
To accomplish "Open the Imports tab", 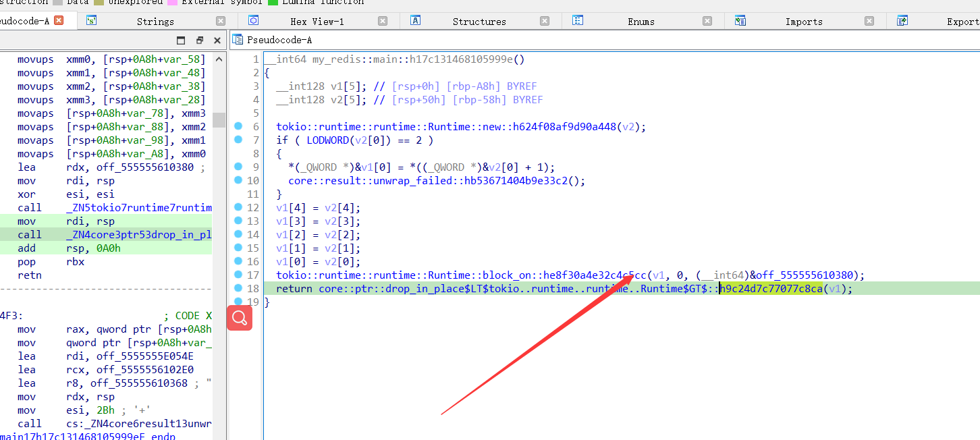I will pyautogui.click(x=804, y=22).
